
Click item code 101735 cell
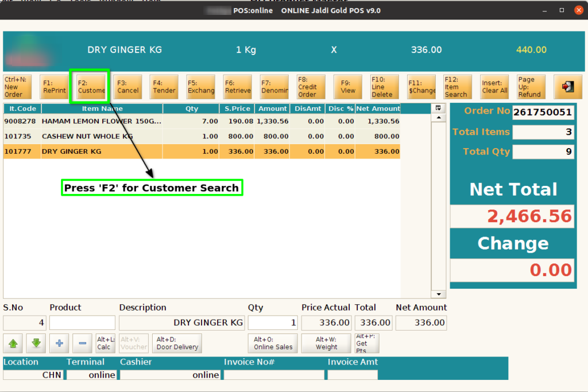[22, 137]
